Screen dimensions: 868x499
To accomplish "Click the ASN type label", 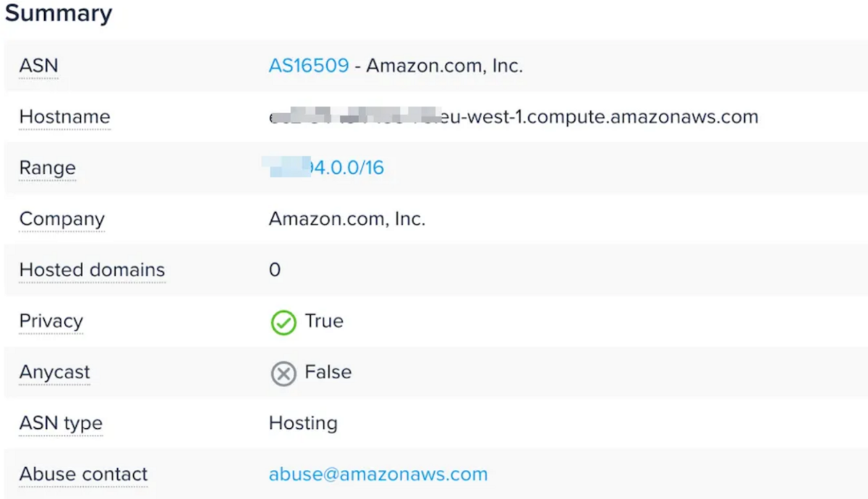I will (x=61, y=424).
